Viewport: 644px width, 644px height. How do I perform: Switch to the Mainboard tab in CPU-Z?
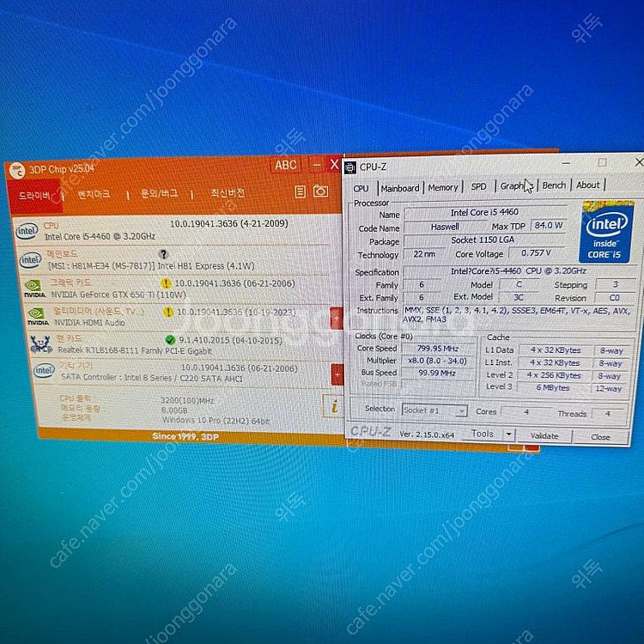(x=400, y=188)
